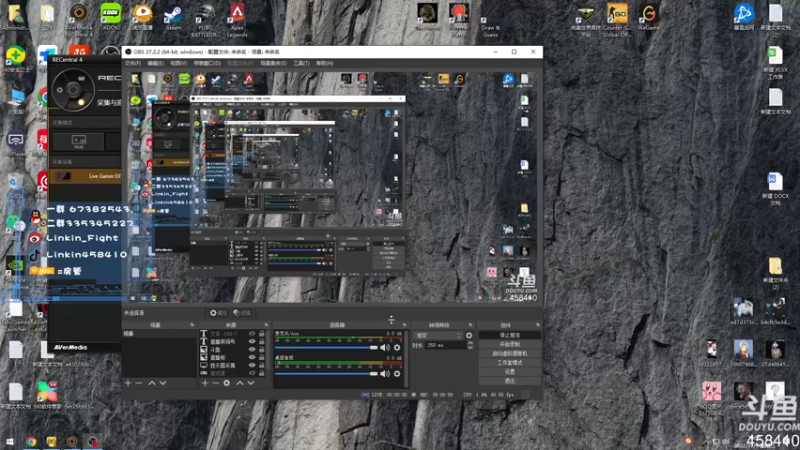This screenshot has height=450, width=800.
Task: Increase the 时长 duration with the up arrow
Action: coord(470,343)
